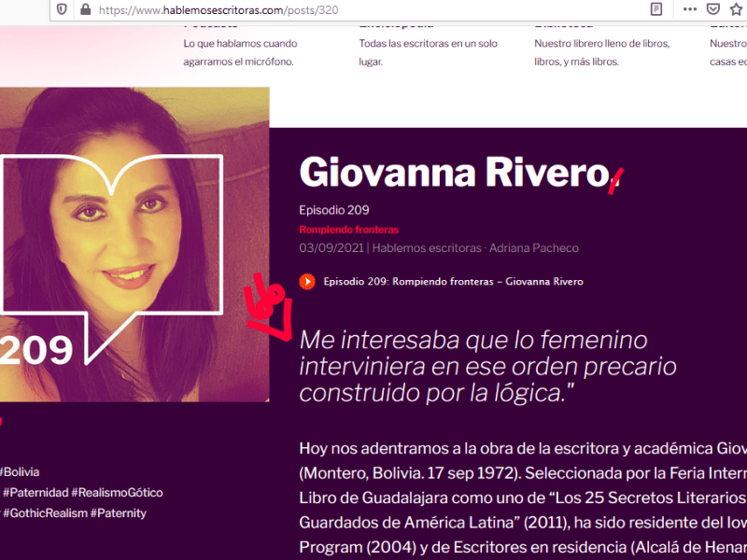Bookmark this page with the star icon
Viewport: 747px width, 560px height.
click(x=735, y=9)
